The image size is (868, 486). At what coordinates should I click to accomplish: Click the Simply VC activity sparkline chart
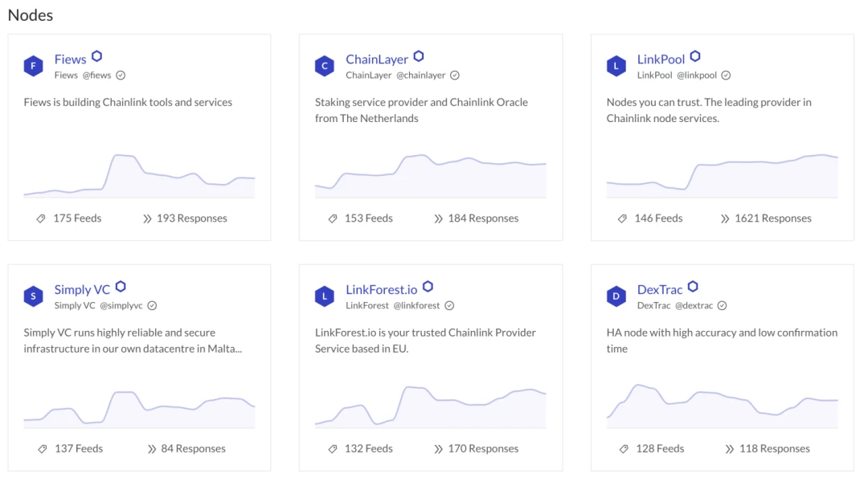tap(140, 410)
